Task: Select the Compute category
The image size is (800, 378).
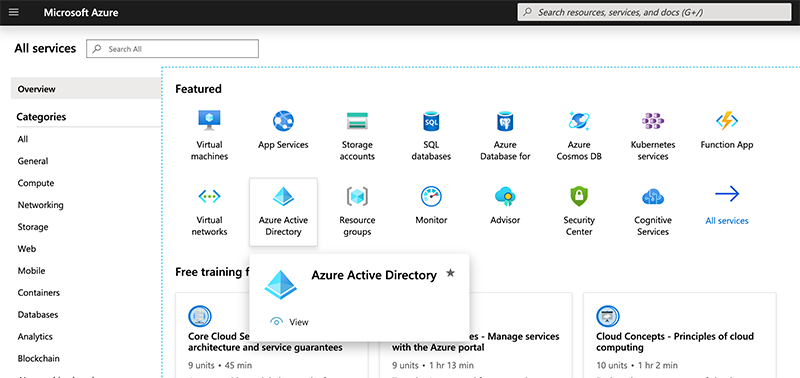Action: point(36,183)
